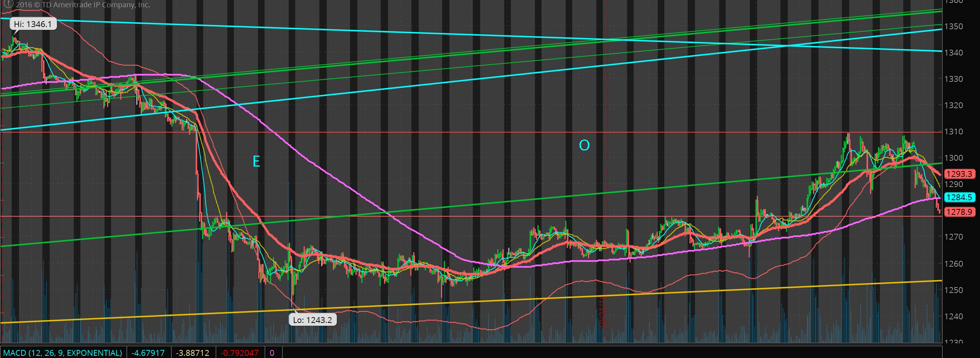
Task: Click the red 1293.3 price label
Action: tap(959, 174)
